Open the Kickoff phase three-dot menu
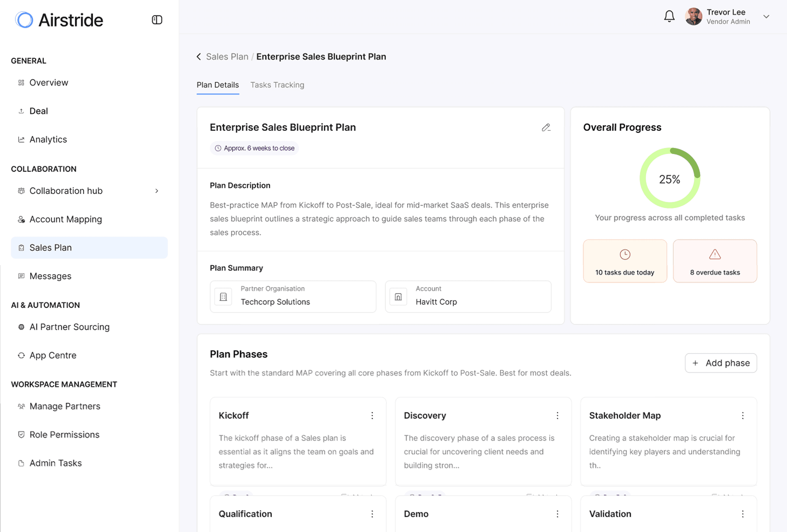 coord(372,415)
